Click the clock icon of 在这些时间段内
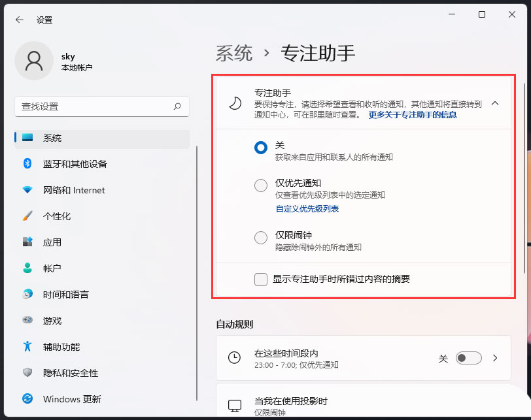 pos(234,357)
